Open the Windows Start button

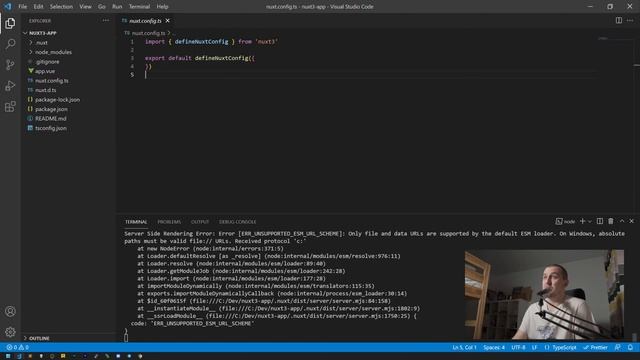(8, 356)
